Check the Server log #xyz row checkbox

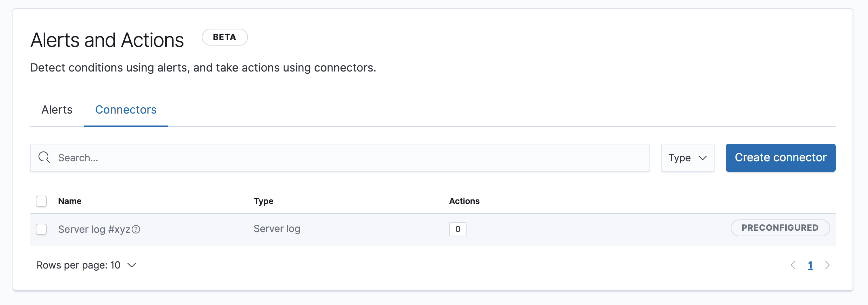(x=41, y=229)
